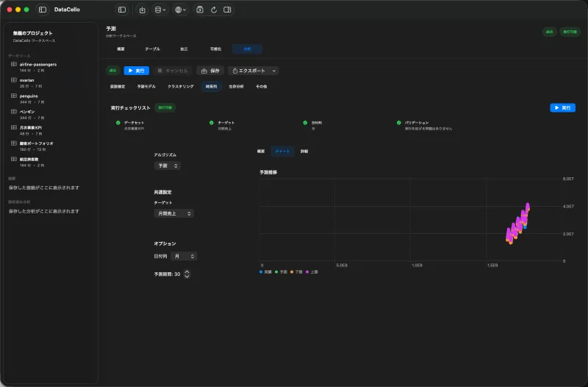Image resolution: width=588 pixels, height=387 pixels.
Task: Click the 予測推移 chart title
Action: [x=268, y=172]
